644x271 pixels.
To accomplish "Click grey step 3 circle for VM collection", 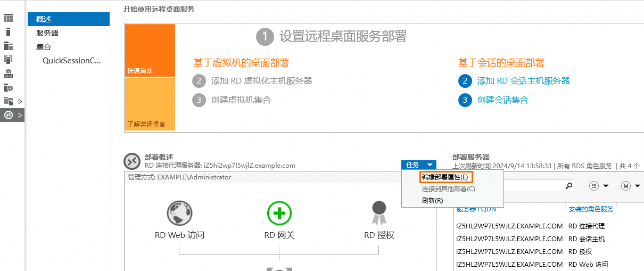I will (199, 100).
